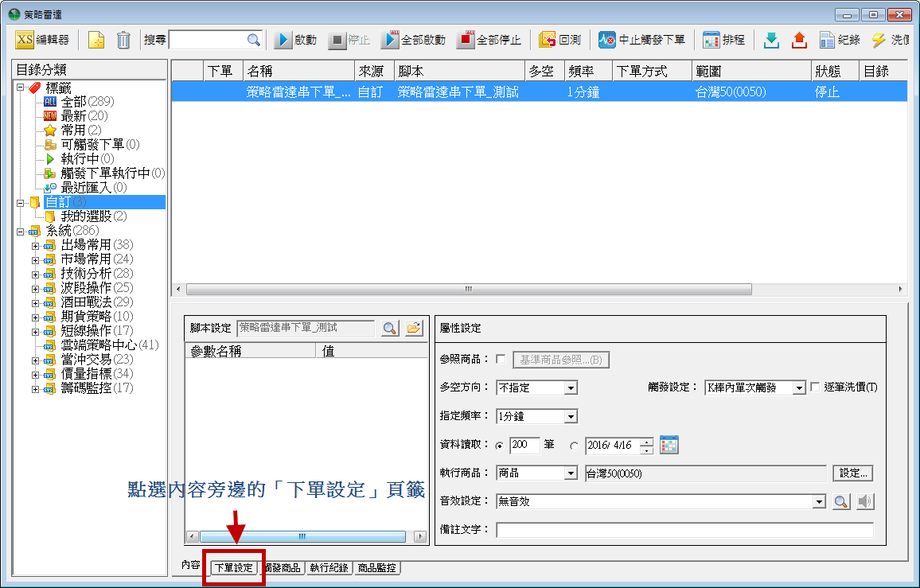Click the date stepper up arrow

646,442
